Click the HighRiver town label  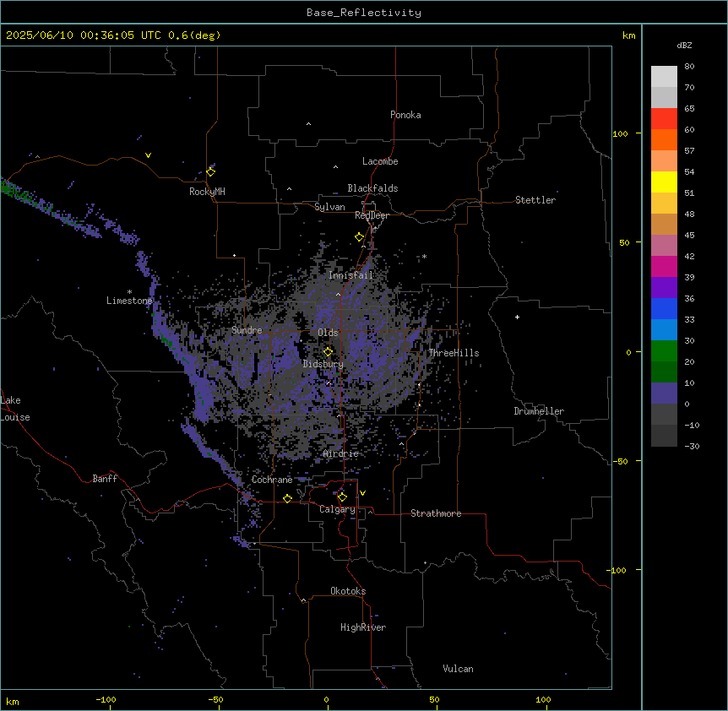click(363, 627)
